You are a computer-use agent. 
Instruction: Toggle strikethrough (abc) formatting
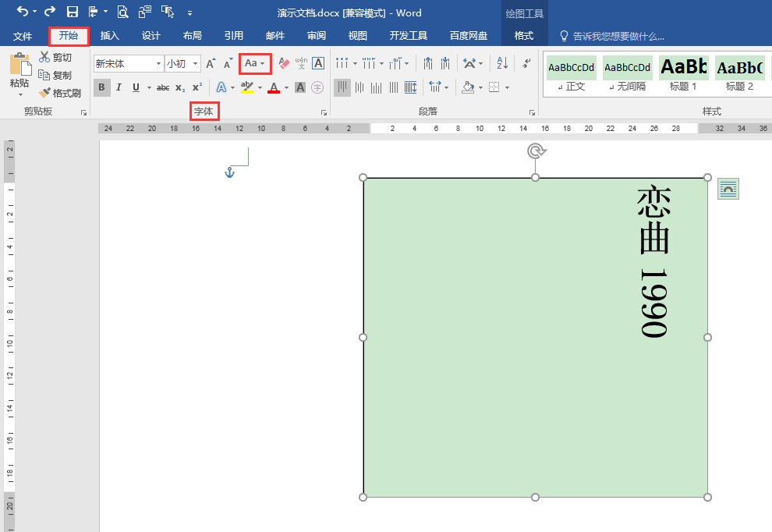(x=163, y=87)
